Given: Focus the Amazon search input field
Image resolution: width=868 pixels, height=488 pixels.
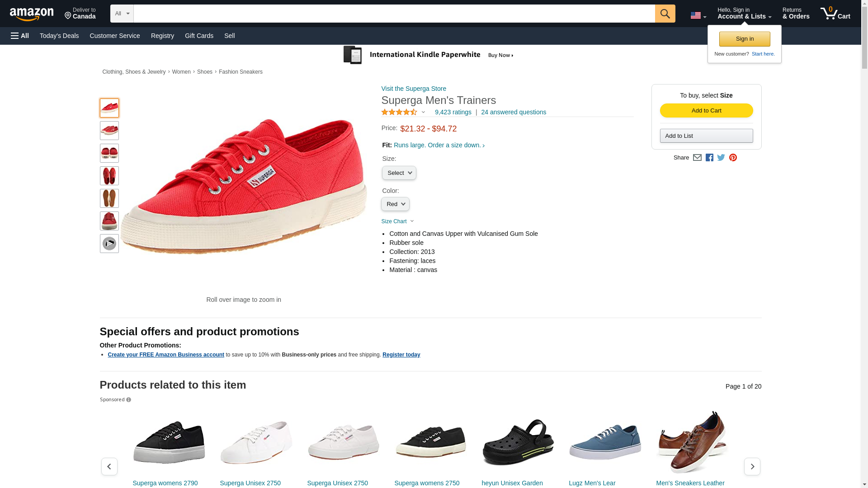Looking at the screenshot, I should 394,14.
